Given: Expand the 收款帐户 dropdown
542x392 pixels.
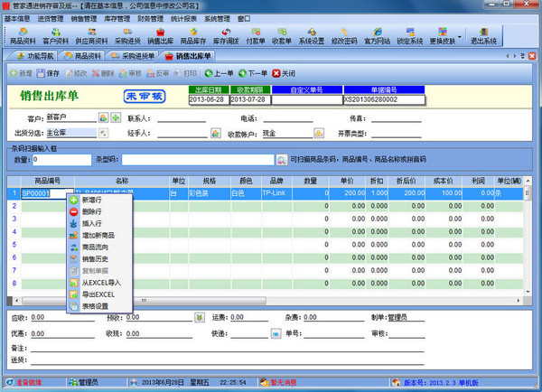Looking at the screenshot, I should pos(317,133).
